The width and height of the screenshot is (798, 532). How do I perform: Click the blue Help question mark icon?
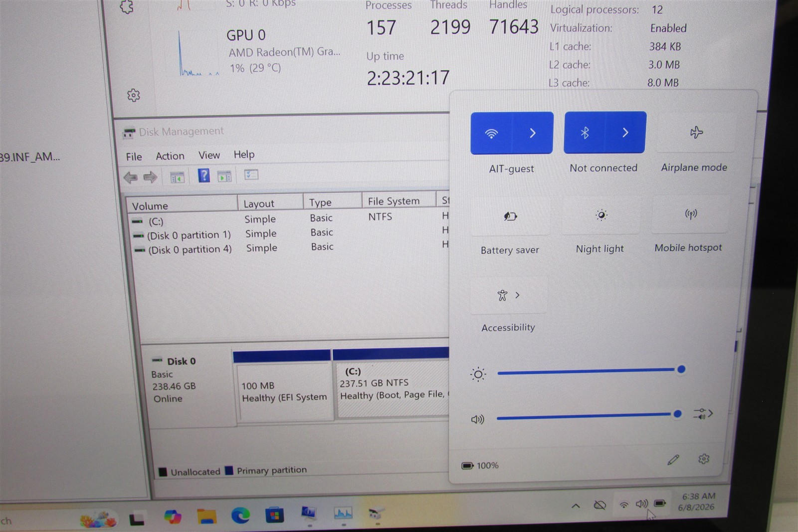click(x=203, y=176)
